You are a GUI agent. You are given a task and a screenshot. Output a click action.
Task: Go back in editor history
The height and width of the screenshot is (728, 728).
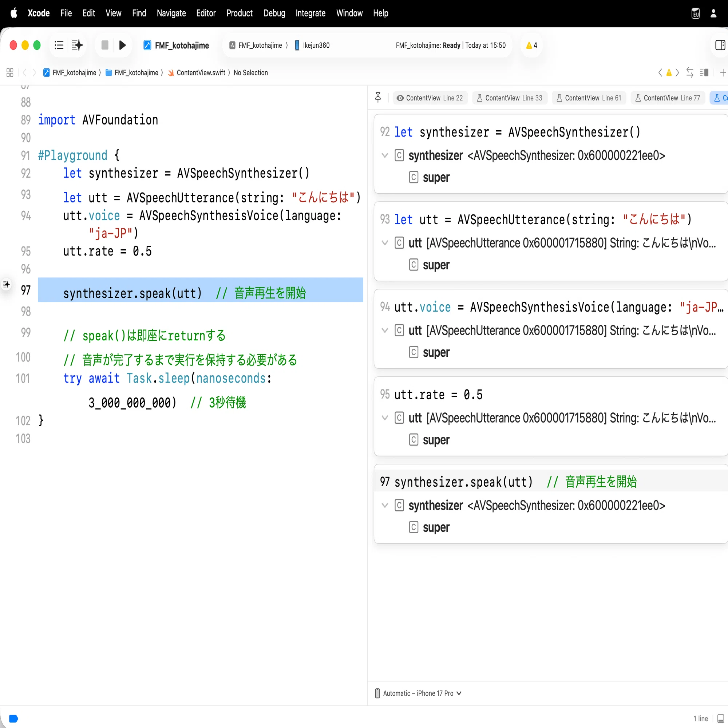coord(24,72)
